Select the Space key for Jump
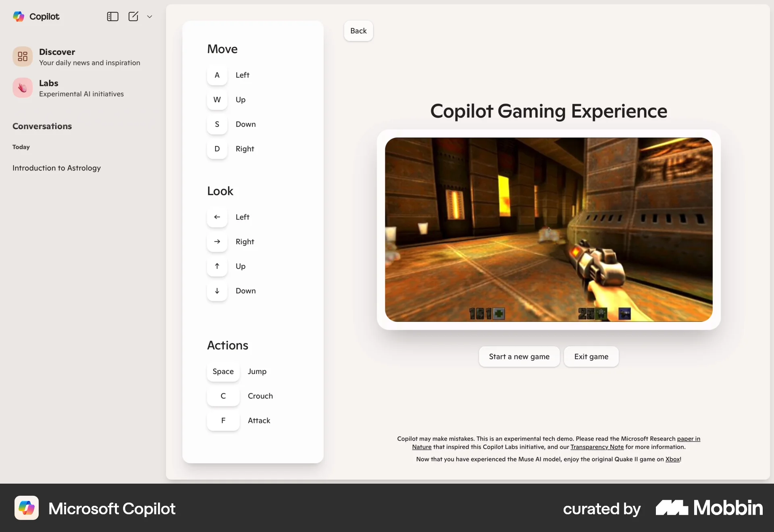774x532 pixels. coord(223,371)
